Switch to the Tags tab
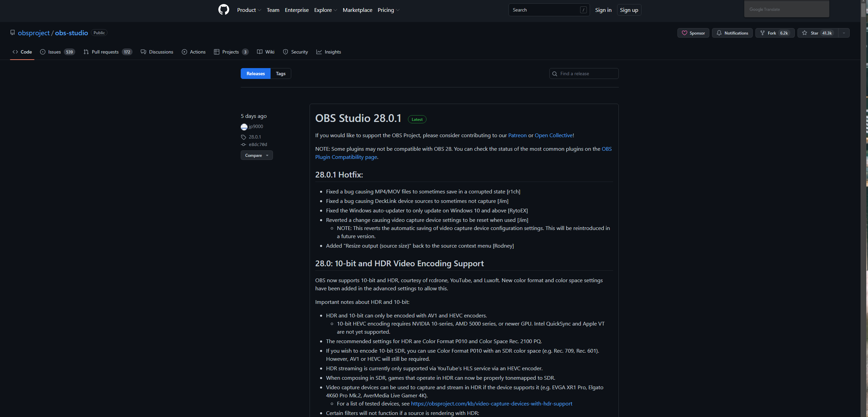Image resolution: width=868 pixels, height=417 pixels. click(280, 74)
